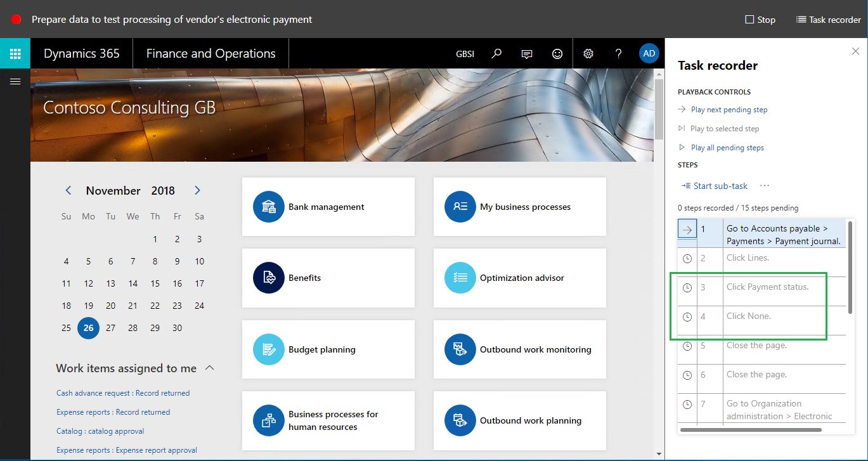
Task: Click the steps pending status text
Action: (x=738, y=208)
